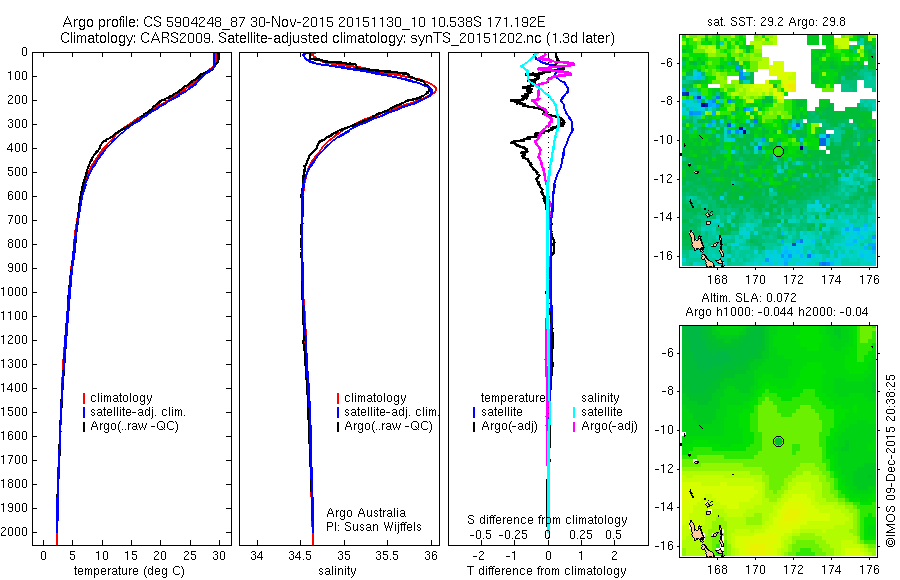Screen dimensions: 900x580
Task: Click 'S difference from climatology' label
Action: [x=547, y=520]
